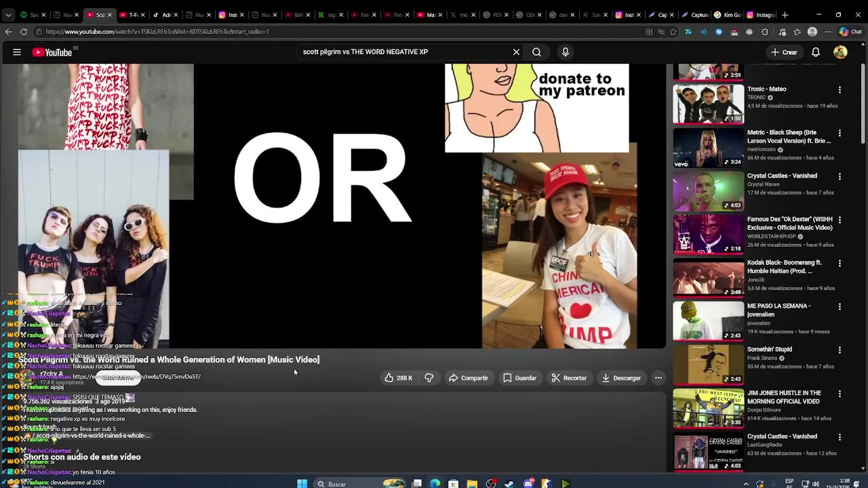
Task: Open options for Crystal Castles Vanished 17 M
Action: [x=840, y=176]
